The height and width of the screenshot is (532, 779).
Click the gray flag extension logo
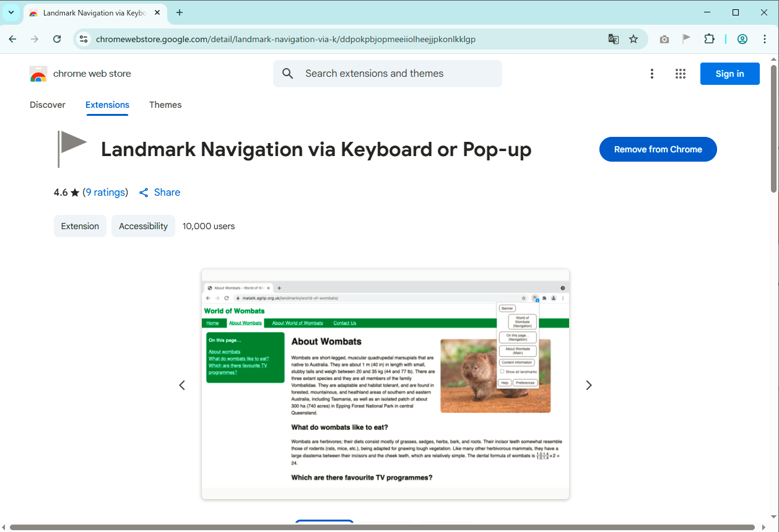click(x=72, y=149)
